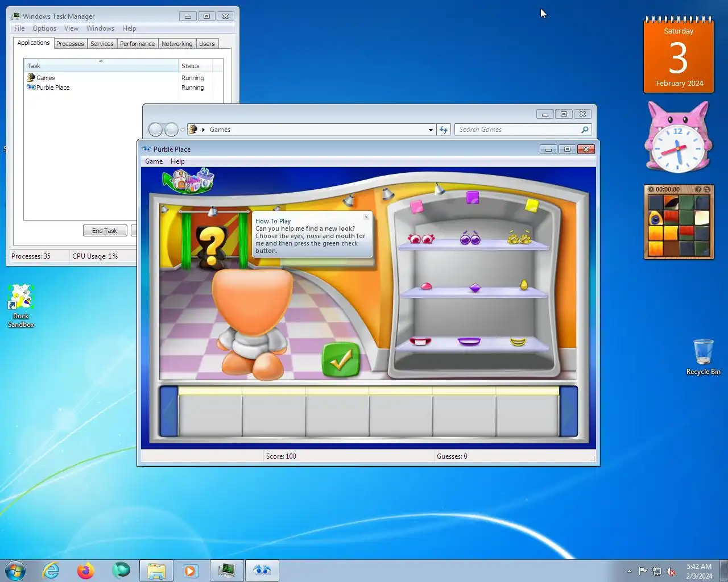This screenshot has width=728, height=582.
Task: Switch to Task Manager taskbar button
Action: click(226, 571)
